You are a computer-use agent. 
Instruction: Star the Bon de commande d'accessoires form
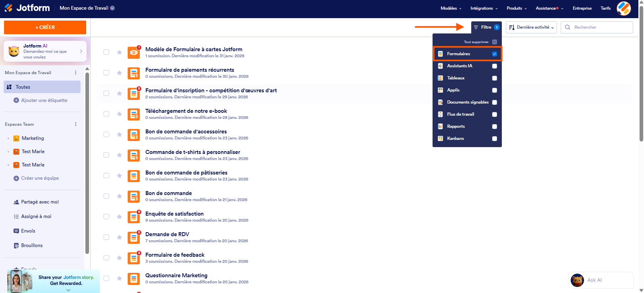119,135
